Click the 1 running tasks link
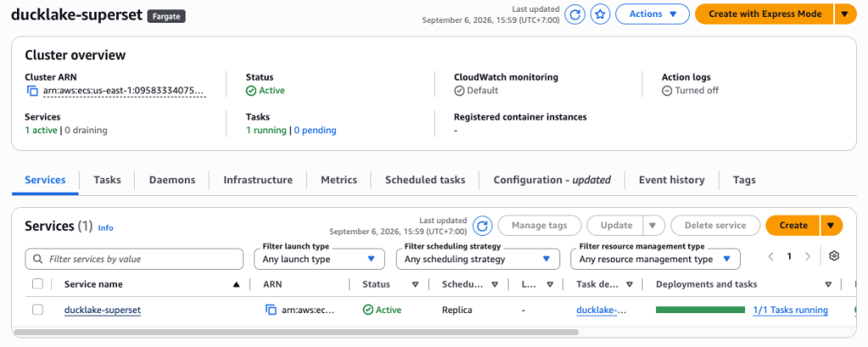 pyautogui.click(x=265, y=131)
